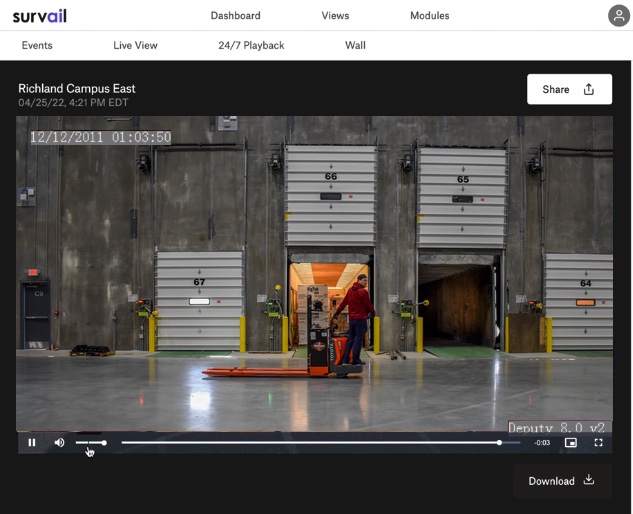633x514 pixels.
Task: Click the remaining time display -0:03
Action: [542, 442]
